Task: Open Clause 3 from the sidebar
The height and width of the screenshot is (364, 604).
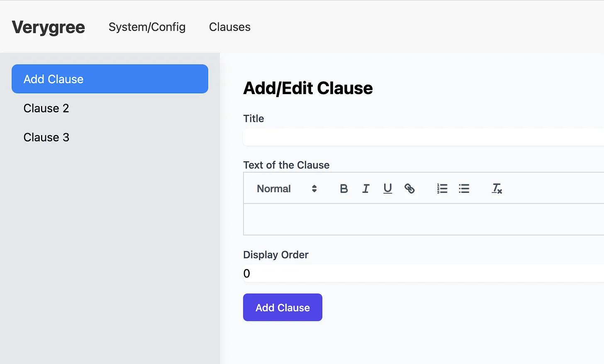Action: 46,137
